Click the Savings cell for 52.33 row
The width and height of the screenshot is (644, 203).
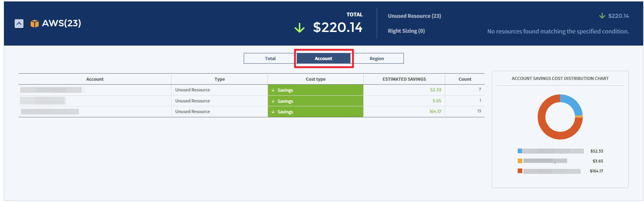click(315, 90)
